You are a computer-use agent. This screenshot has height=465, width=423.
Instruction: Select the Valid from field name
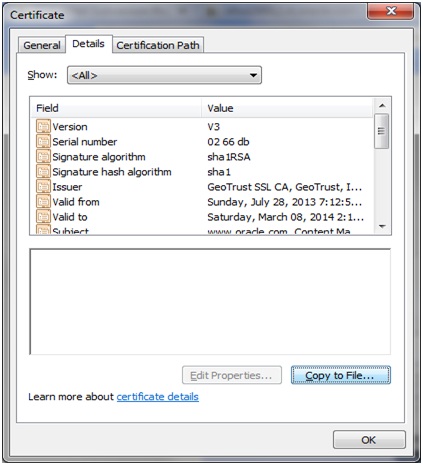(76, 202)
